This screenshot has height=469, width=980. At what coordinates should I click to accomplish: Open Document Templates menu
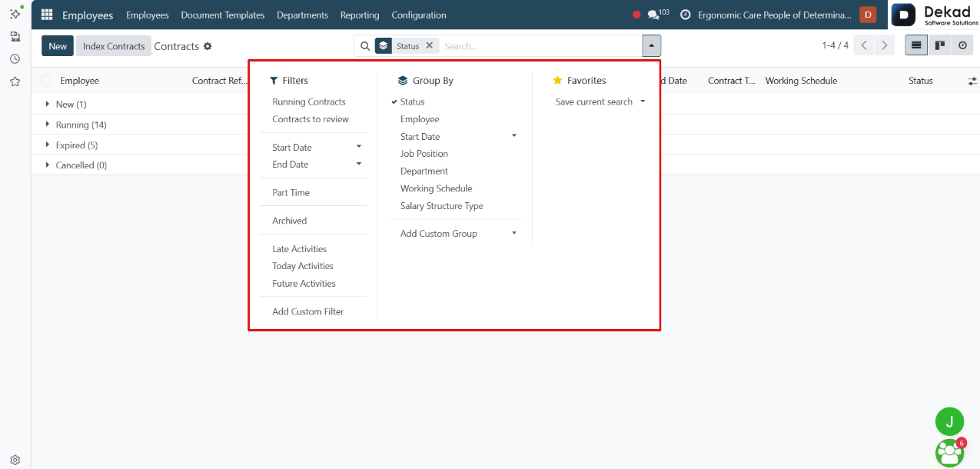(x=223, y=15)
